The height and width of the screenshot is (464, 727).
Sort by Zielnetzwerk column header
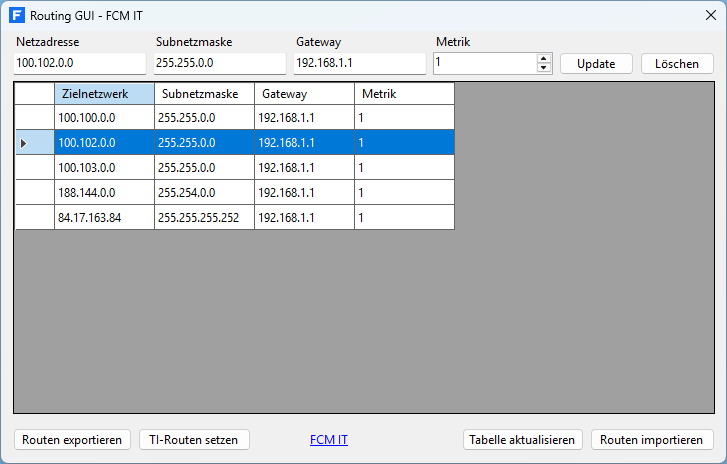click(104, 94)
